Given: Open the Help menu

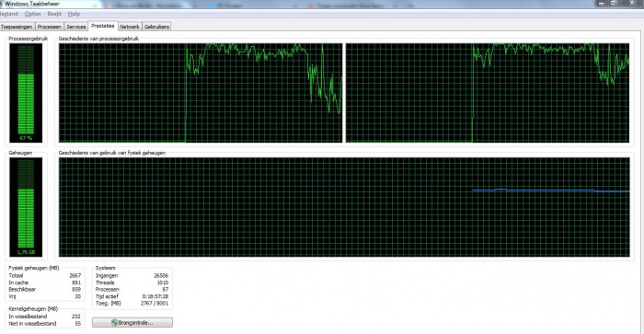Looking at the screenshot, I should click(74, 14).
